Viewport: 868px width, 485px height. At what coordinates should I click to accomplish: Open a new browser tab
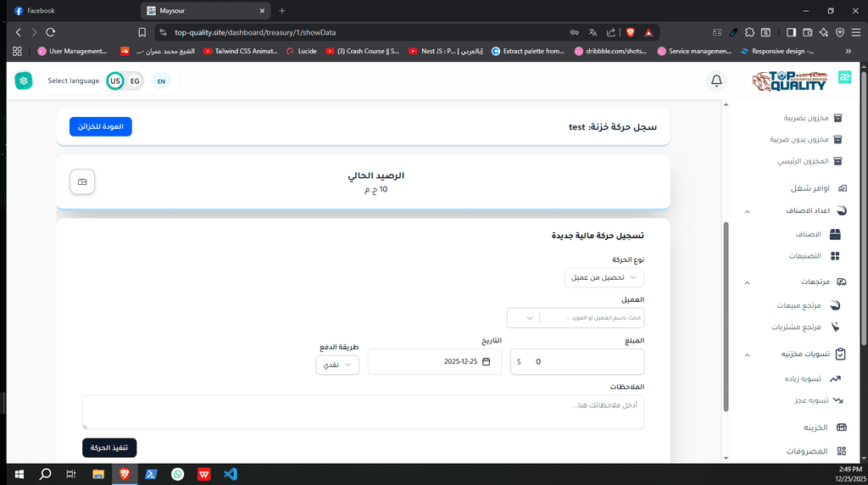(x=281, y=10)
